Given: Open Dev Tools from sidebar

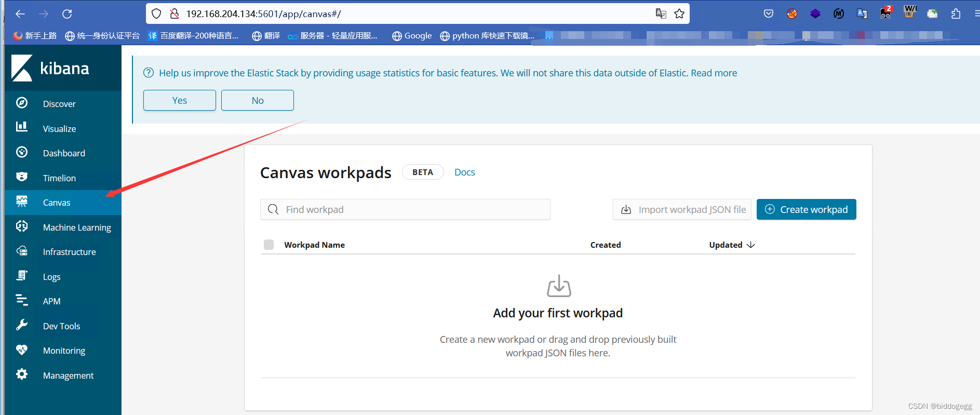Looking at the screenshot, I should pyautogui.click(x=61, y=326).
